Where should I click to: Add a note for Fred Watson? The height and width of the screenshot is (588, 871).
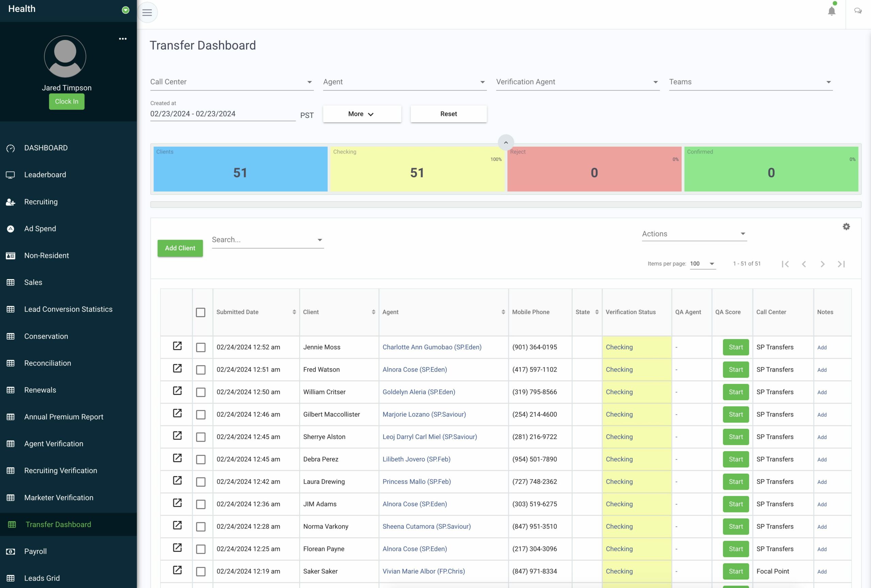(822, 370)
